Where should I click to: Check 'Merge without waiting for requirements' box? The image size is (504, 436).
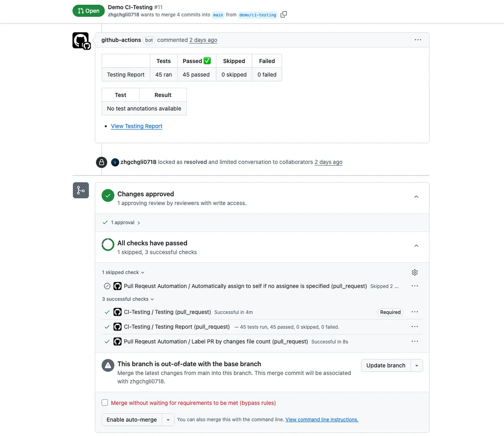pos(105,403)
